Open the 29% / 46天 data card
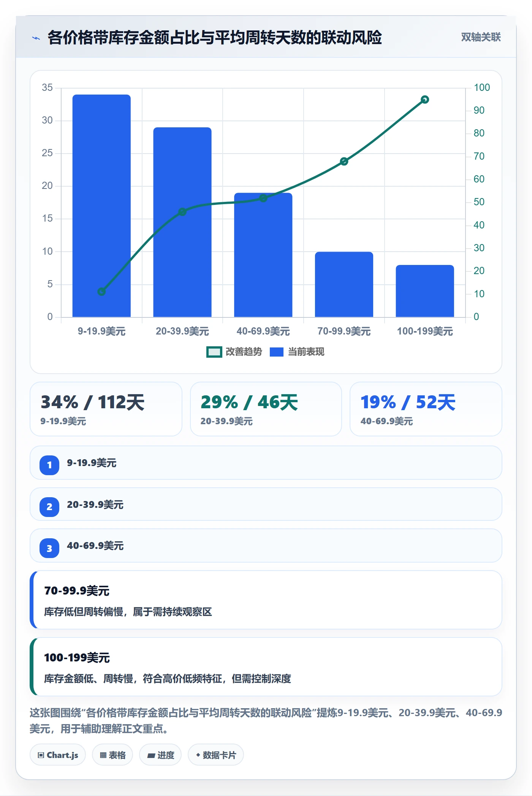The height and width of the screenshot is (796, 532). [x=266, y=409]
